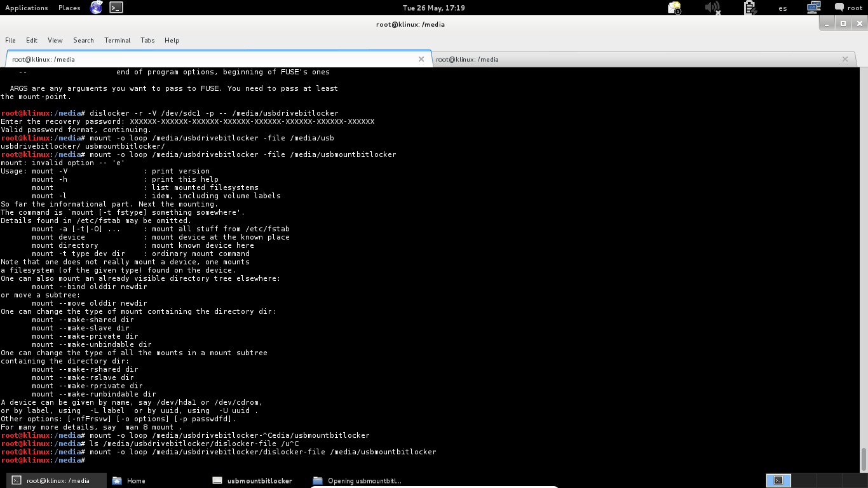Open the root user menu
This screenshot has width=868, height=488.
click(855, 8)
